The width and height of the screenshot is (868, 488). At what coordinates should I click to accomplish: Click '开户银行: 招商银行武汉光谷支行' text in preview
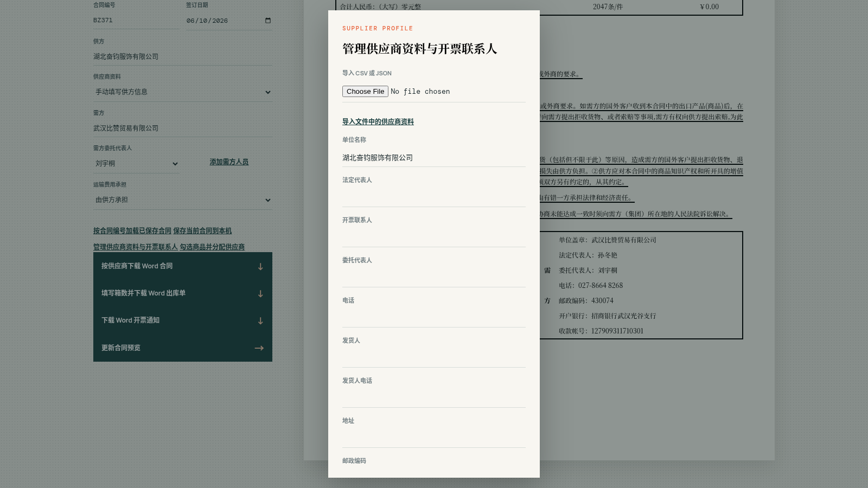[x=608, y=316]
